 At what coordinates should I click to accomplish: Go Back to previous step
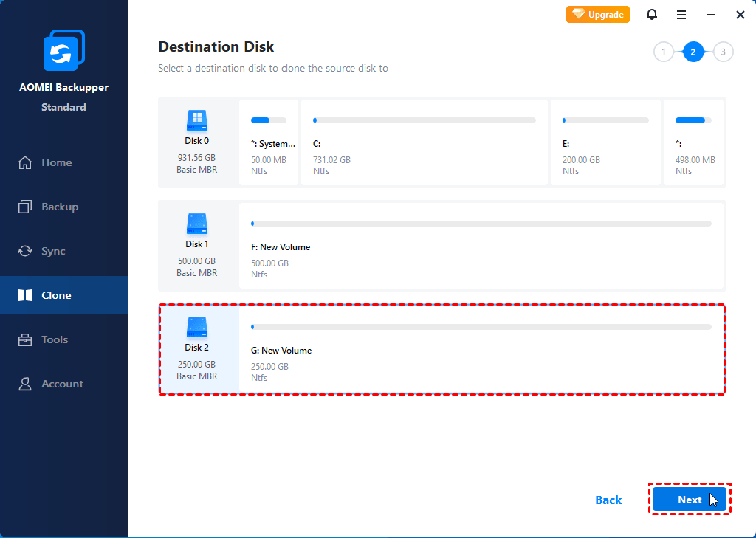(608, 500)
